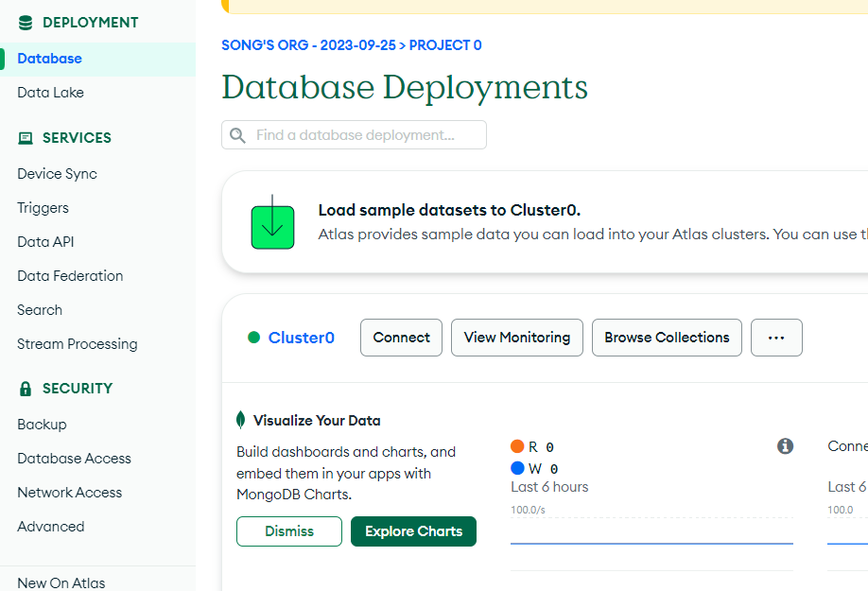Focus the Find a database deployment field

(x=355, y=135)
